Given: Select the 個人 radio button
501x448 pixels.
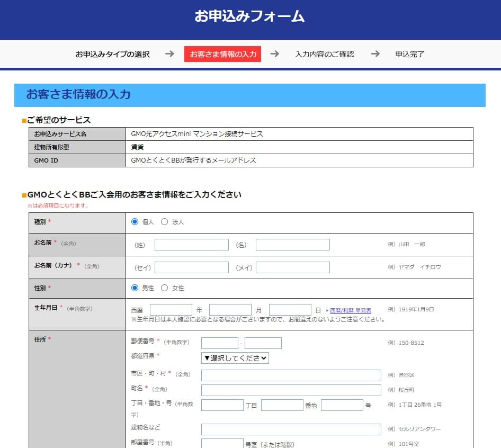Looking at the screenshot, I should [x=135, y=222].
